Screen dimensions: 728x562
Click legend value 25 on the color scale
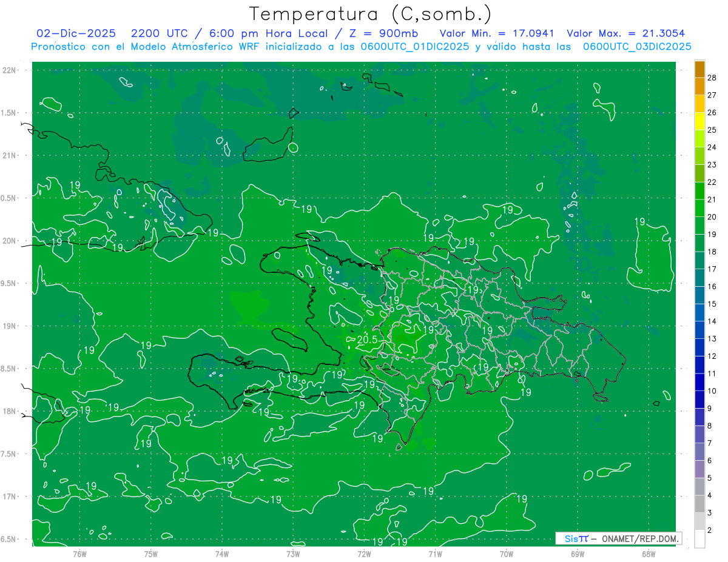coord(712,129)
